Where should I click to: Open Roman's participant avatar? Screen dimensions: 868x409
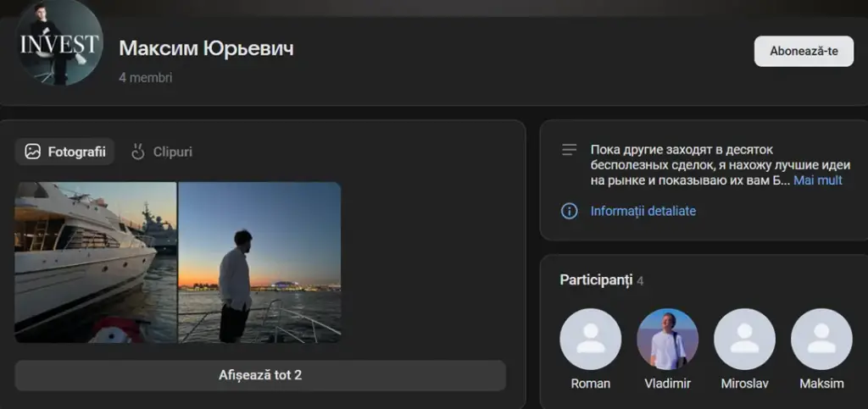590,339
